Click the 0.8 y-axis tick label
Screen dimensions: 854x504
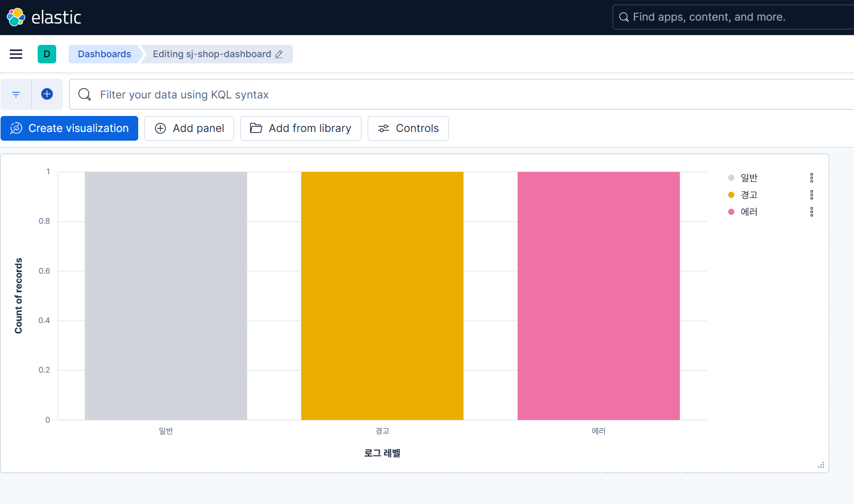(x=44, y=221)
